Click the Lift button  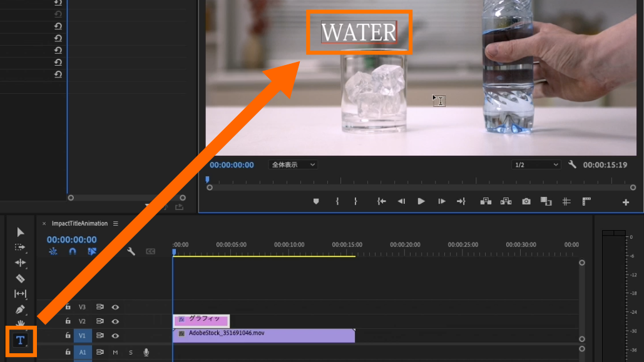tap(486, 201)
